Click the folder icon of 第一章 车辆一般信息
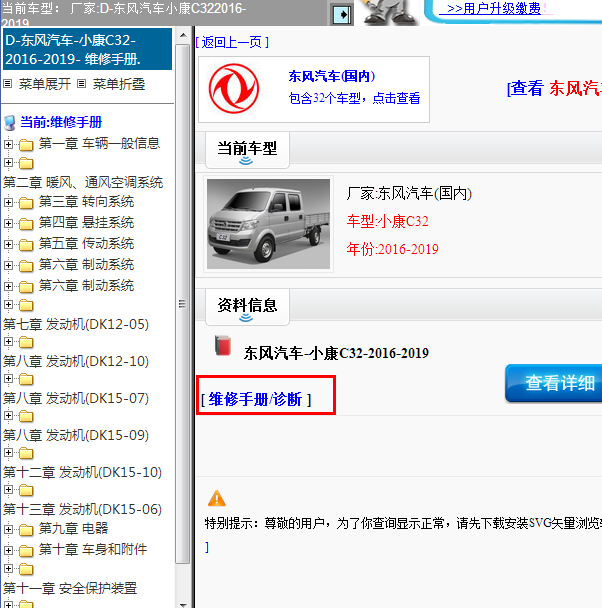The image size is (602, 608). (x=26, y=145)
